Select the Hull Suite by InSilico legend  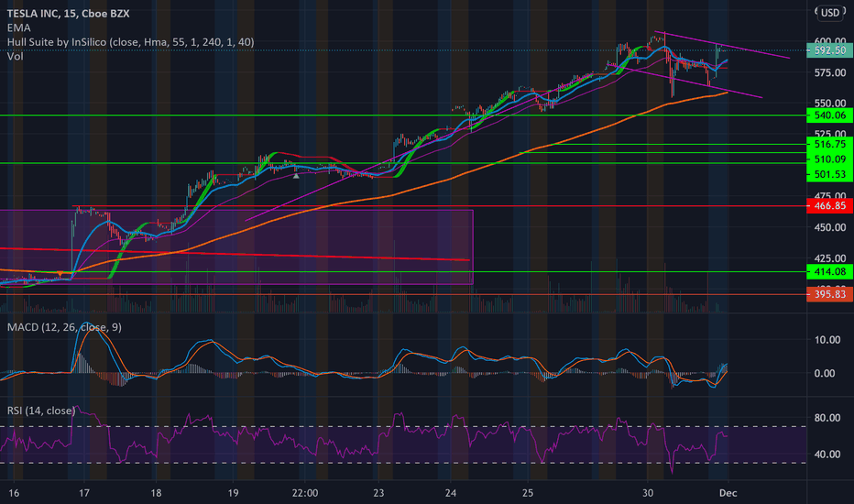pos(131,42)
